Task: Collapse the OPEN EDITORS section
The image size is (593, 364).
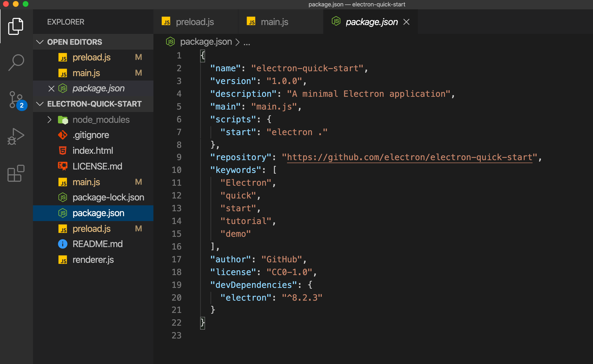Action: 40,42
